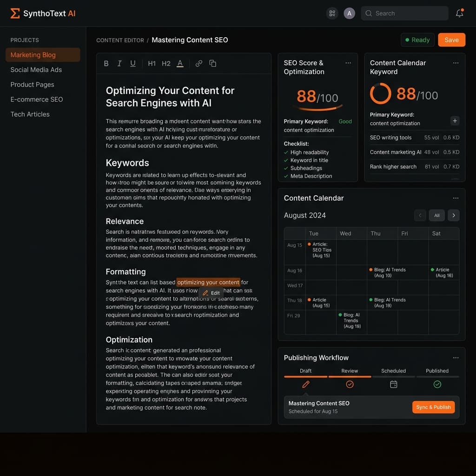
Task: Click the SynthoText AI logo
Action: [x=43, y=13]
